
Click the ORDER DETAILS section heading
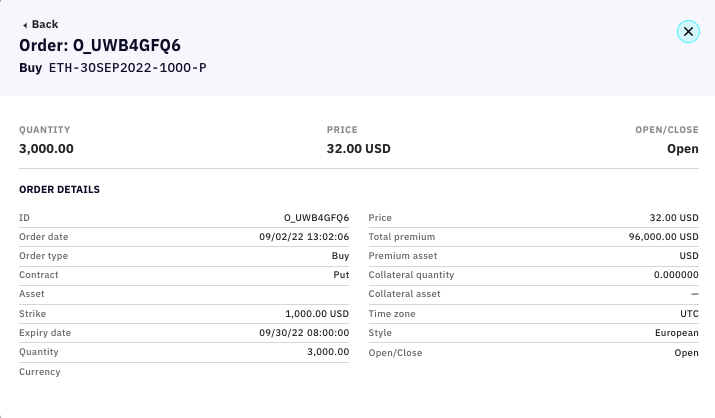click(x=59, y=189)
